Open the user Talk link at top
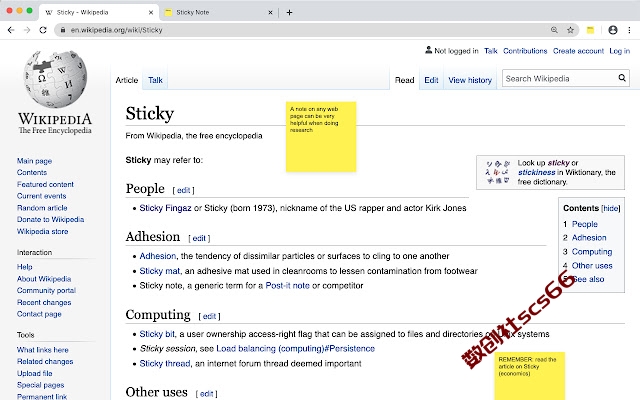Image resolution: width=640 pixels, height=400 pixels. (491, 51)
